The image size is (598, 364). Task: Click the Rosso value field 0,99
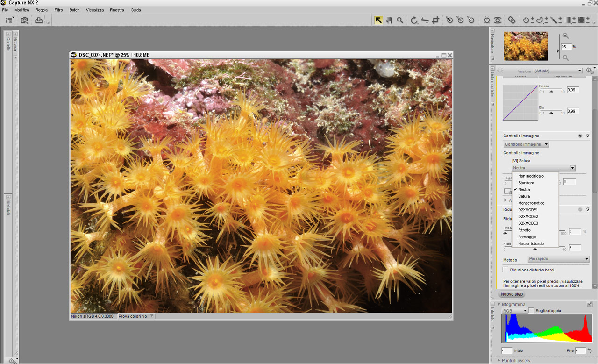(573, 90)
